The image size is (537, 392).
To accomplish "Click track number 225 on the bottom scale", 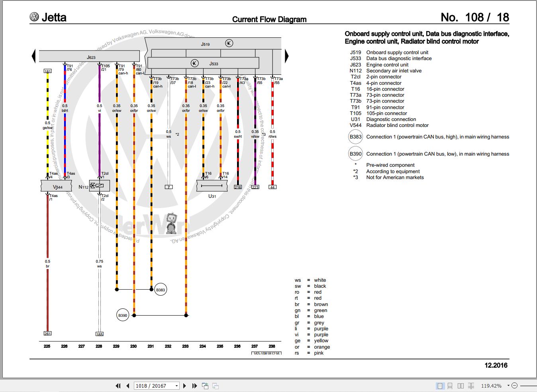I will [x=47, y=346].
